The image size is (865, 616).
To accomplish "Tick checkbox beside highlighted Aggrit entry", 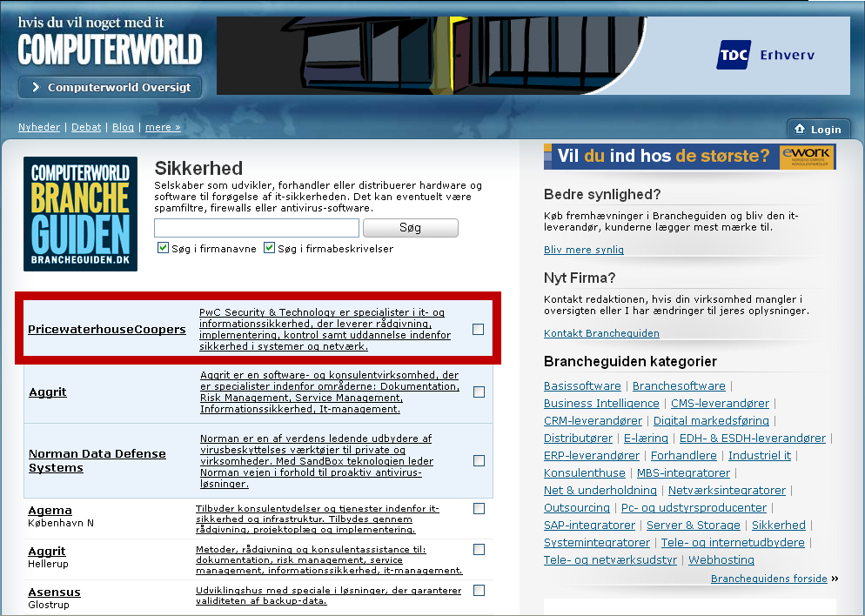I will [479, 392].
